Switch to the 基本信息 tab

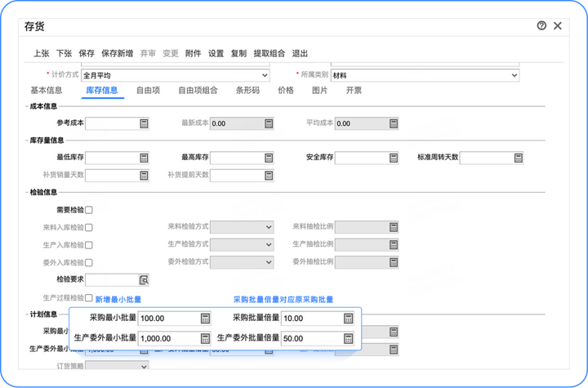pyautogui.click(x=46, y=91)
